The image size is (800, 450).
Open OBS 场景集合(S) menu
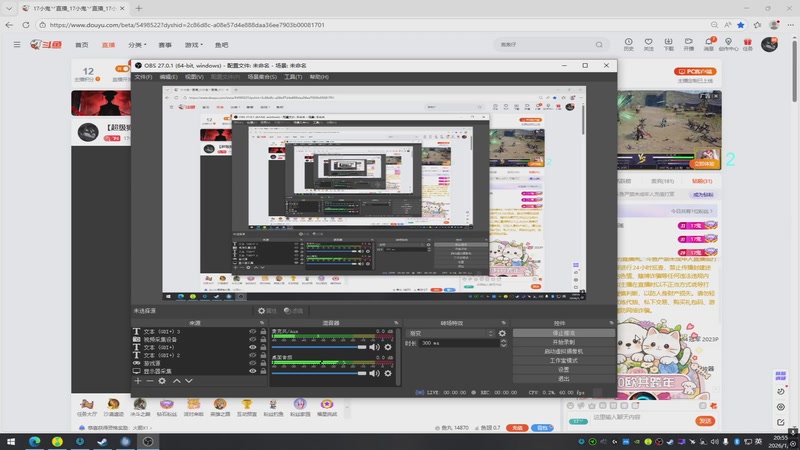click(x=262, y=77)
